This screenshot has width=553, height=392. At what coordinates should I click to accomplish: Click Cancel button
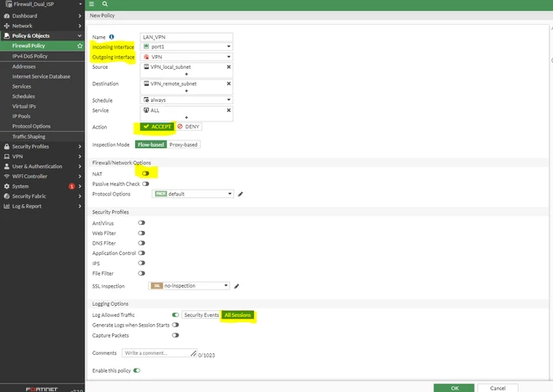point(498,388)
